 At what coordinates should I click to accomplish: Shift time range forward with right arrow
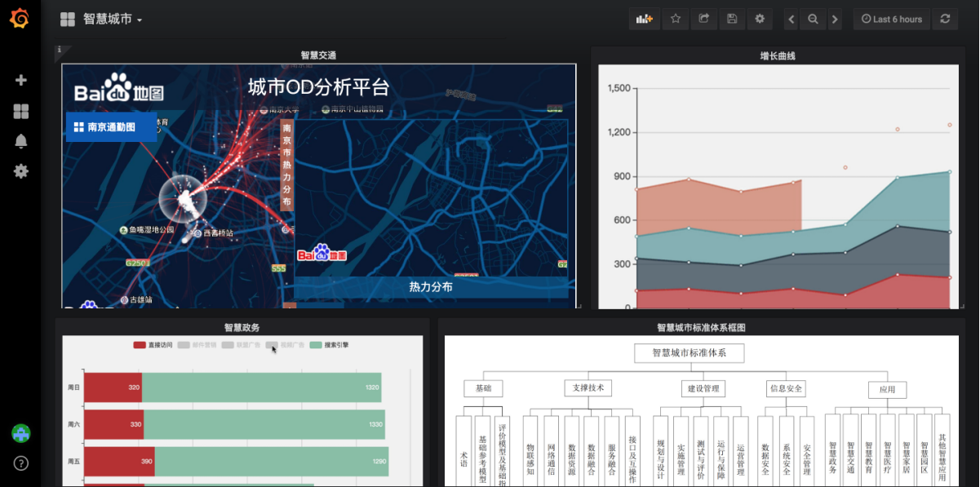[x=834, y=19]
